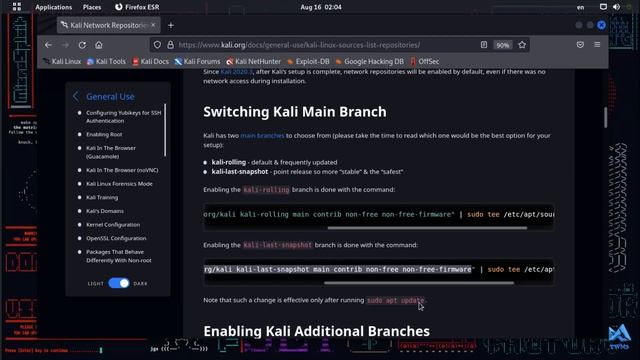Follow the main branches link

pyautogui.click(x=262, y=136)
